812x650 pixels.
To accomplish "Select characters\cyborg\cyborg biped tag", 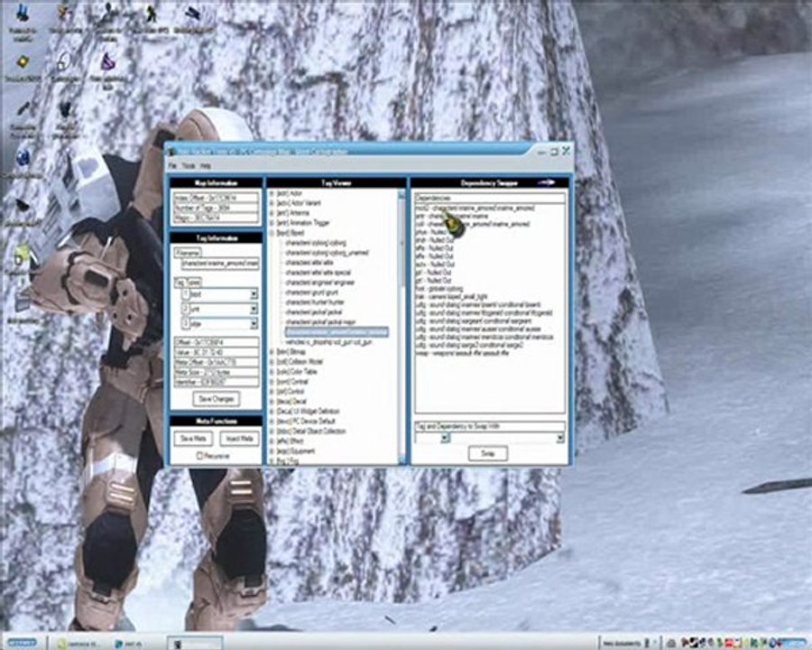I will click(x=316, y=243).
